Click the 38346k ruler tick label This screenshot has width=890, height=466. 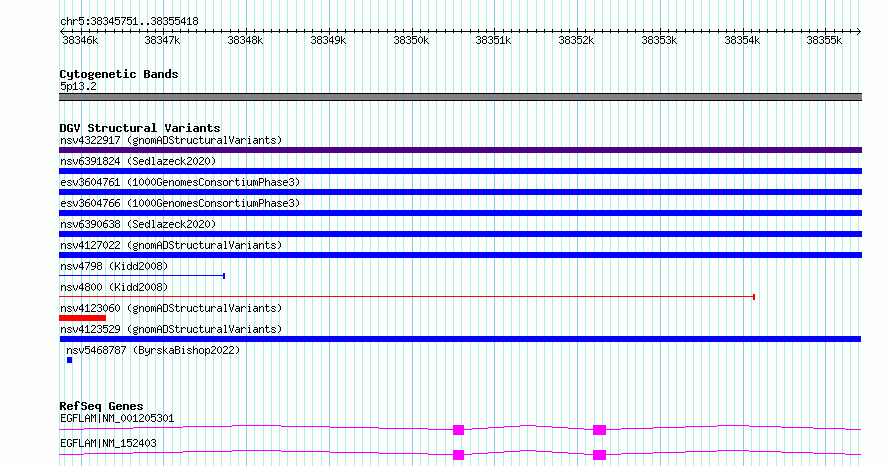pos(80,41)
